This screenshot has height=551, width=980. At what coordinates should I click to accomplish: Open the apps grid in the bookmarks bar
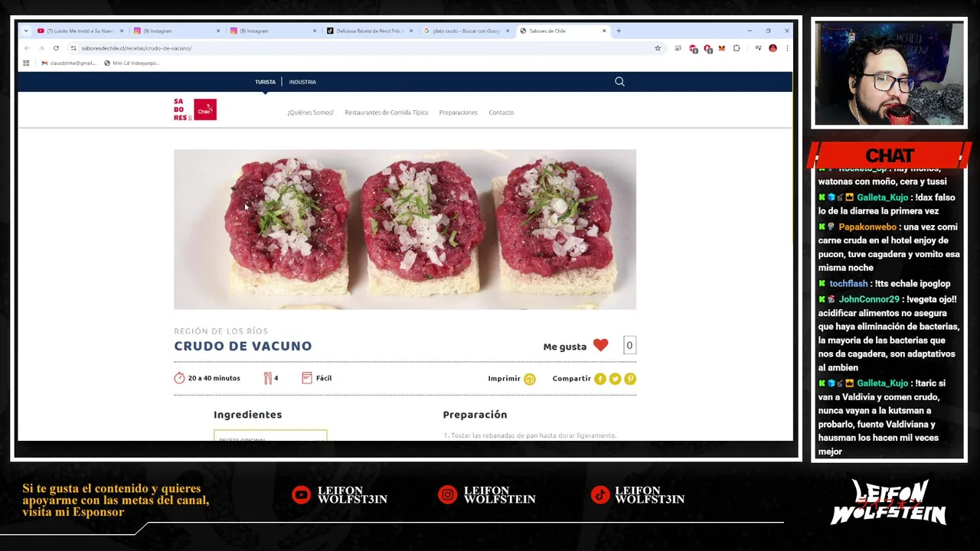tap(26, 63)
